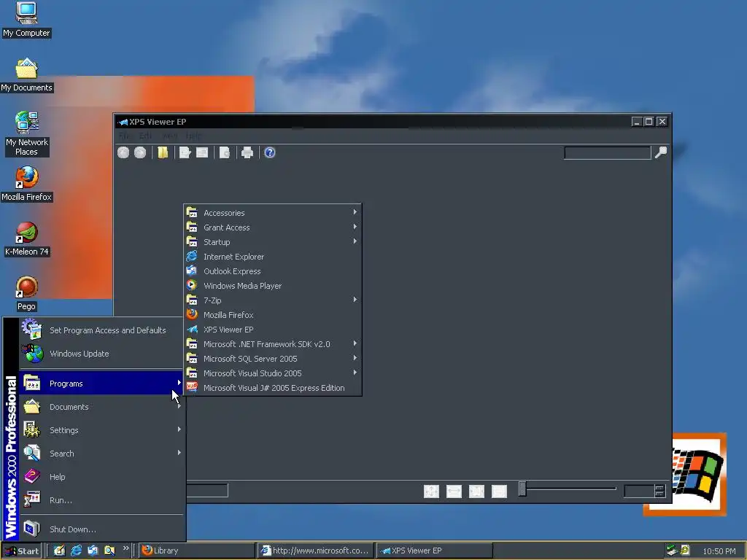Switch to Library taskbar button
This screenshot has width=747, height=560.
coord(197,551)
